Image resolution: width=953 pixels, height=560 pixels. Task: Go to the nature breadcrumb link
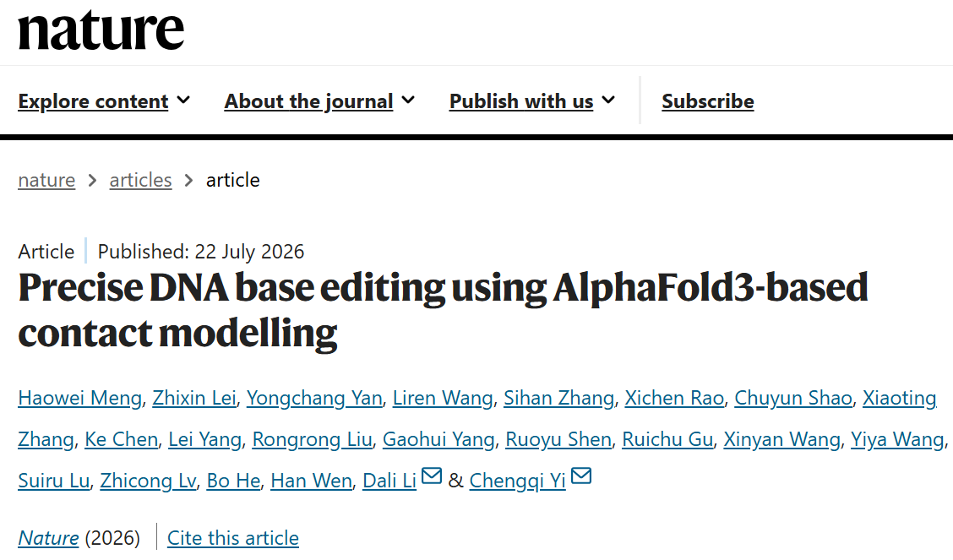pyautogui.click(x=46, y=180)
